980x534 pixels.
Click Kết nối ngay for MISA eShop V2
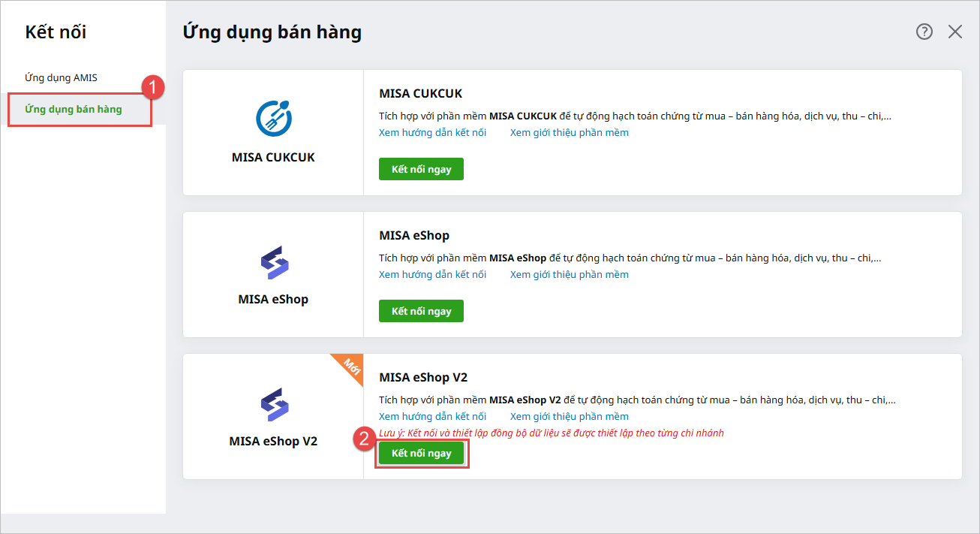click(x=421, y=453)
